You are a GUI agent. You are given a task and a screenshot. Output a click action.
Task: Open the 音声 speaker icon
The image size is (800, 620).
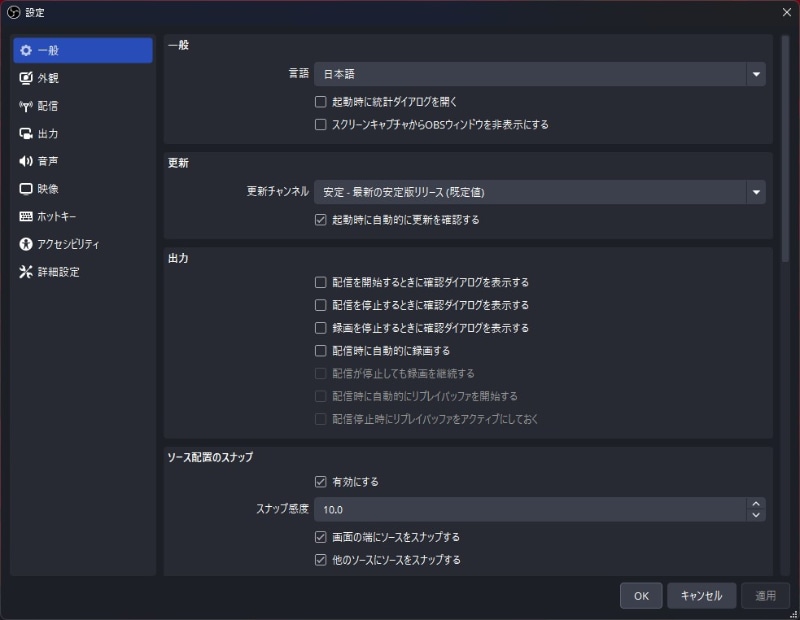point(26,161)
